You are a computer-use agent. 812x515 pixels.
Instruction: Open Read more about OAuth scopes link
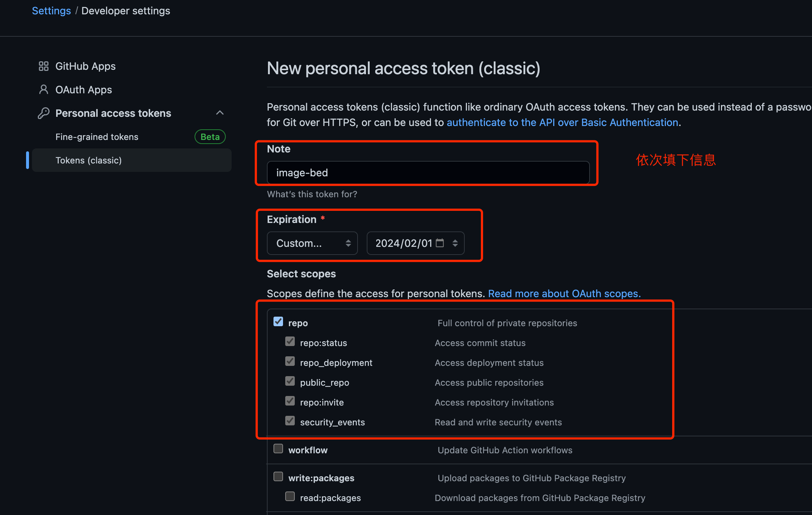(x=564, y=293)
